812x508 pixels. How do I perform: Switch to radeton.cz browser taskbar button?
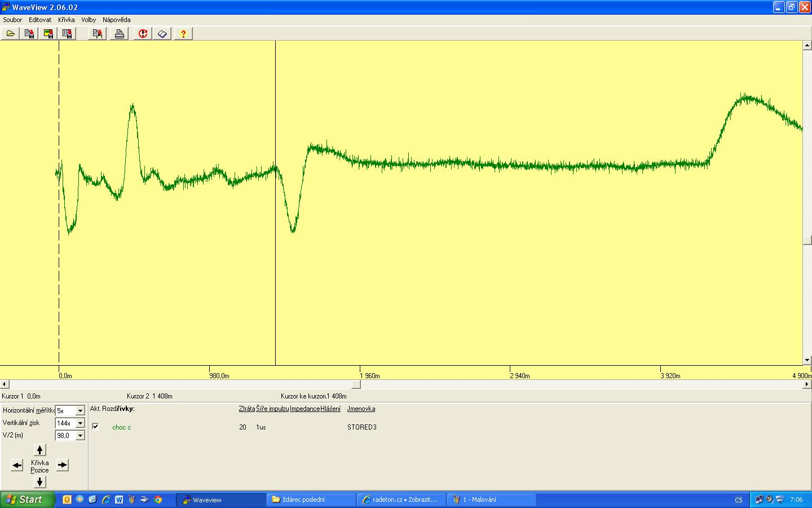[x=401, y=500]
